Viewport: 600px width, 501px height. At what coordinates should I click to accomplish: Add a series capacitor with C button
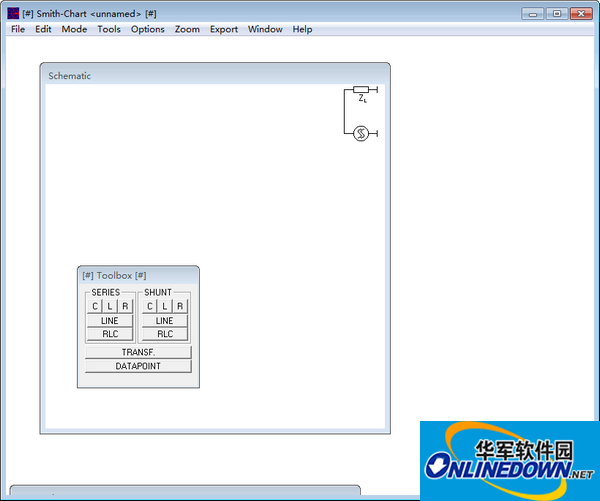pos(95,306)
